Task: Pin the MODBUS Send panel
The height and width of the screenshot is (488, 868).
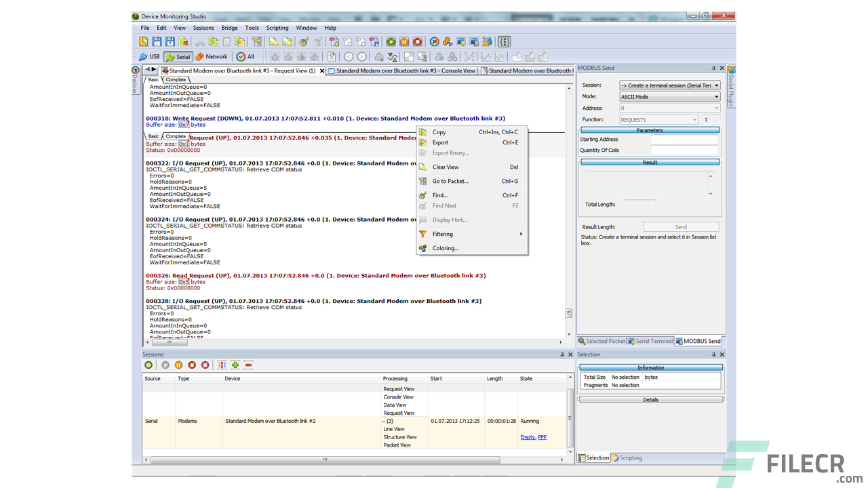Action: 713,68
